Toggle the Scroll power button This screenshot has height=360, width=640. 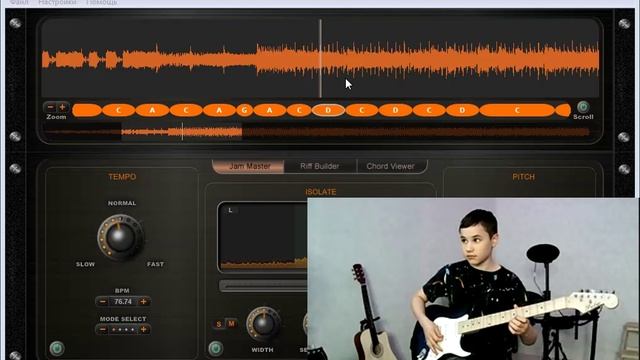click(x=583, y=107)
